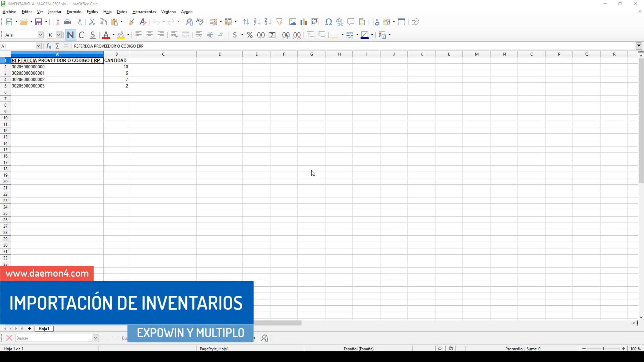Click the zoom slider in status bar

pos(603,349)
